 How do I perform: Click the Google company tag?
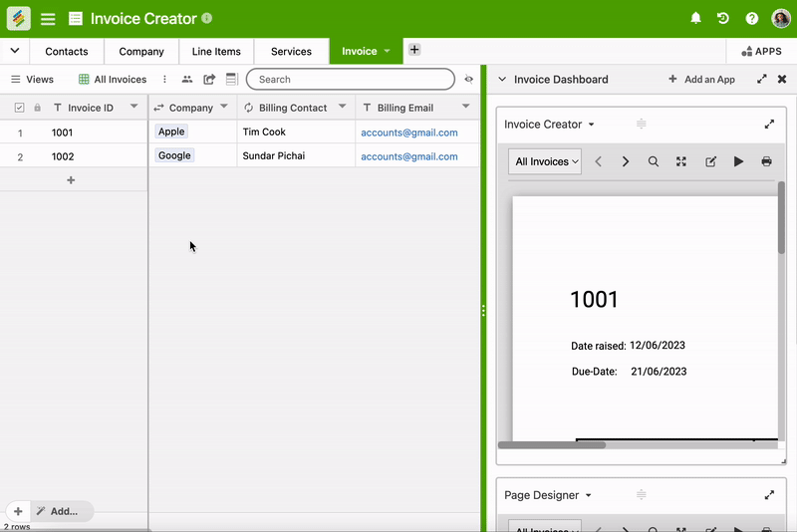coord(174,155)
